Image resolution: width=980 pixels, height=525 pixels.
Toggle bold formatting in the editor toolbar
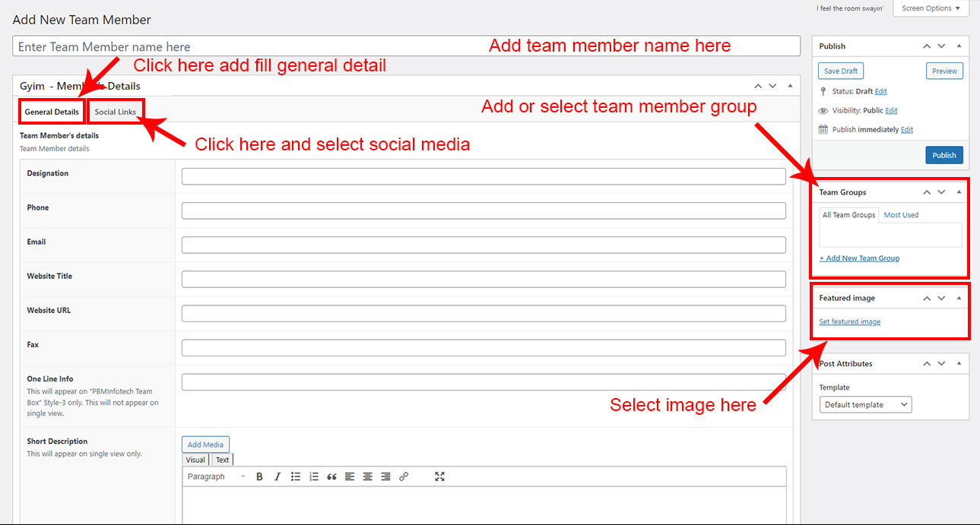[259, 476]
